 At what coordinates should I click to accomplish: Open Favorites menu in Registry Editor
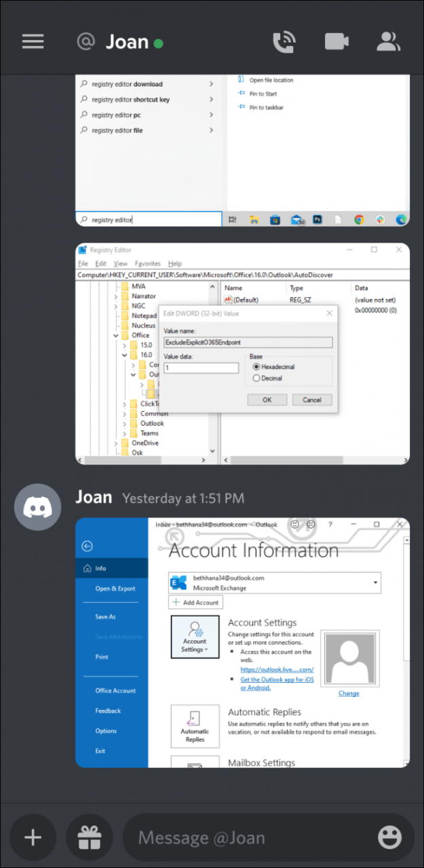click(148, 263)
